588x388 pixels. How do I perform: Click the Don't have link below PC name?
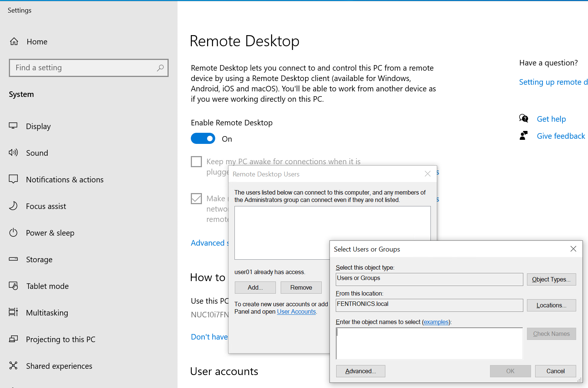[209, 337]
